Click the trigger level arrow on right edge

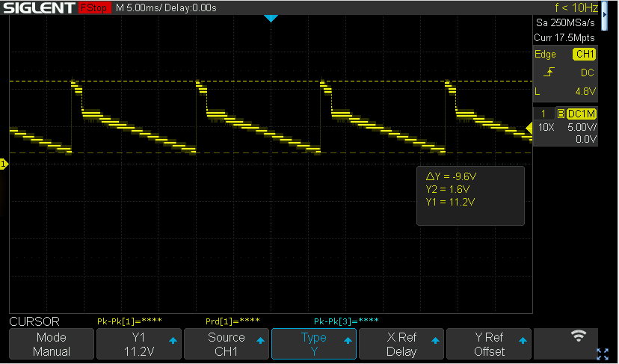point(529,128)
